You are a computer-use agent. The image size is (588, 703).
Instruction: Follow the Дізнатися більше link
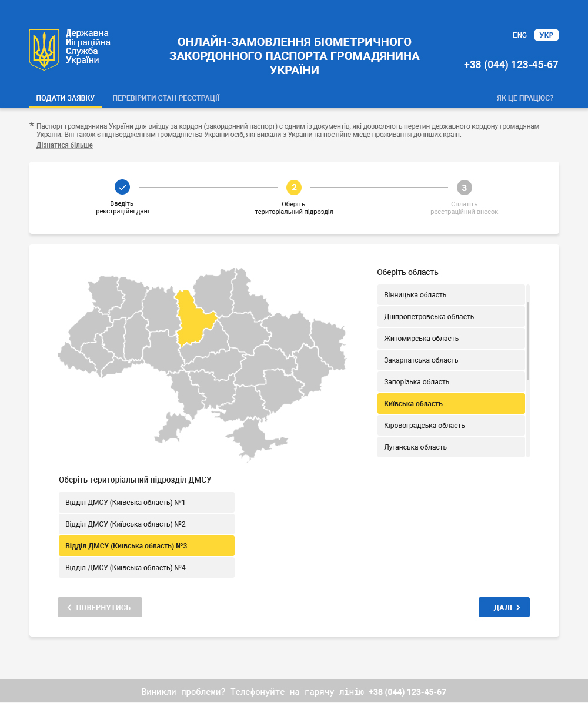tap(65, 145)
